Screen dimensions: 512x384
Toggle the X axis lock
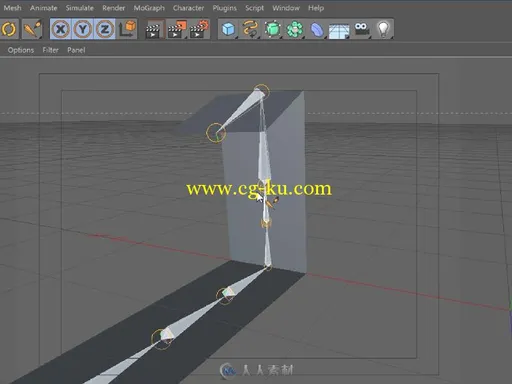click(60, 29)
